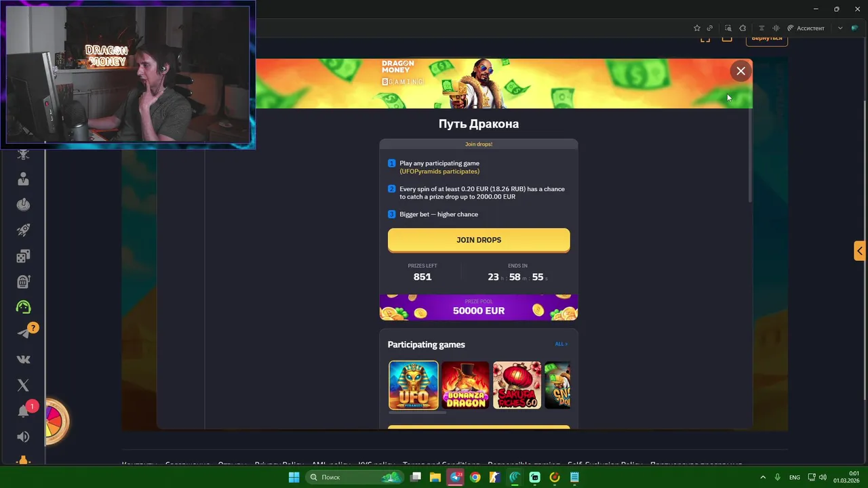The image size is (868, 488).
Task: Open the ALL participating games link
Action: (561, 344)
